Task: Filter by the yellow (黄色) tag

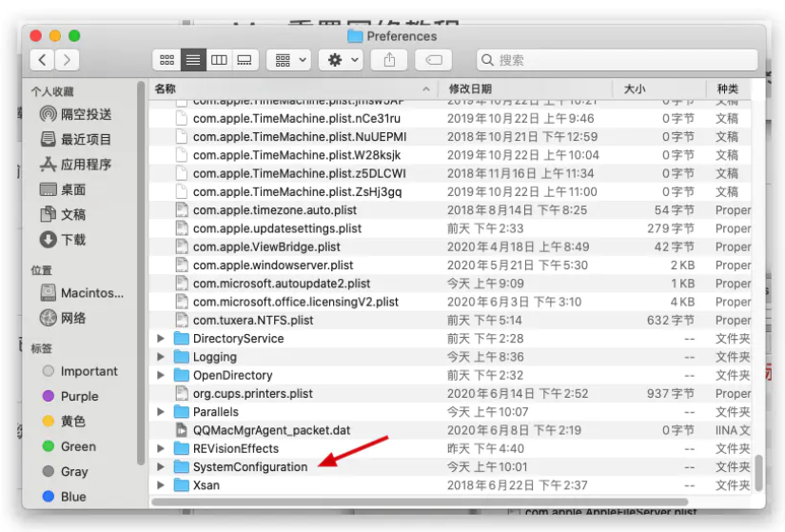Action: 64,422
